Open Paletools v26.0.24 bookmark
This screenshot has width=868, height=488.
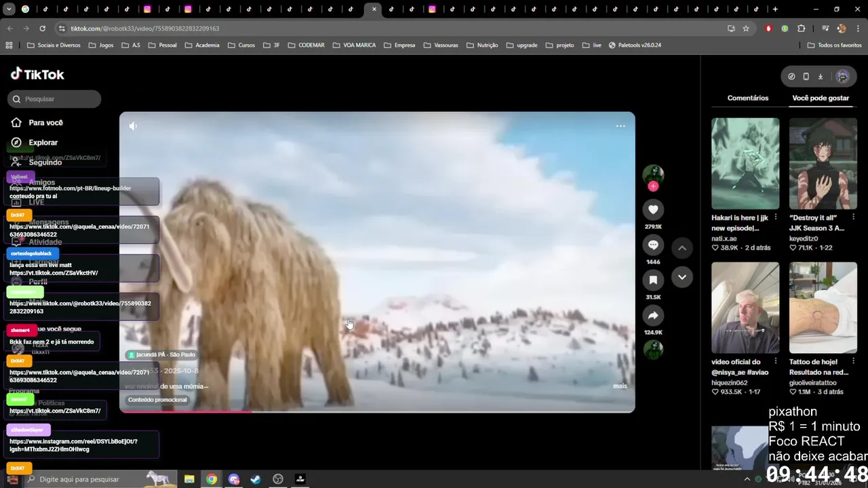(x=635, y=45)
